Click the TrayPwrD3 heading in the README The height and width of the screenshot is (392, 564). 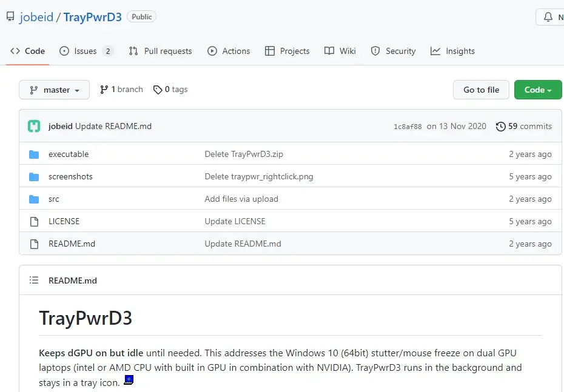pyautogui.click(x=86, y=318)
